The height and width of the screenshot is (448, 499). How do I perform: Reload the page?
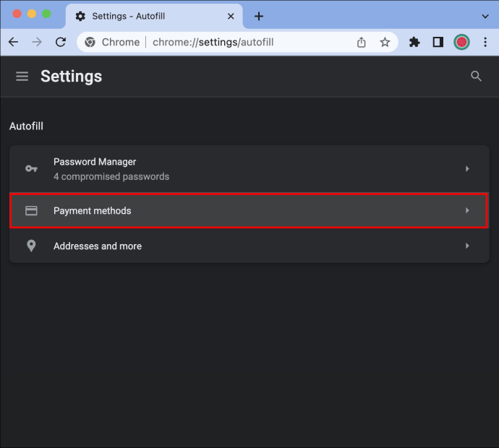click(x=61, y=42)
